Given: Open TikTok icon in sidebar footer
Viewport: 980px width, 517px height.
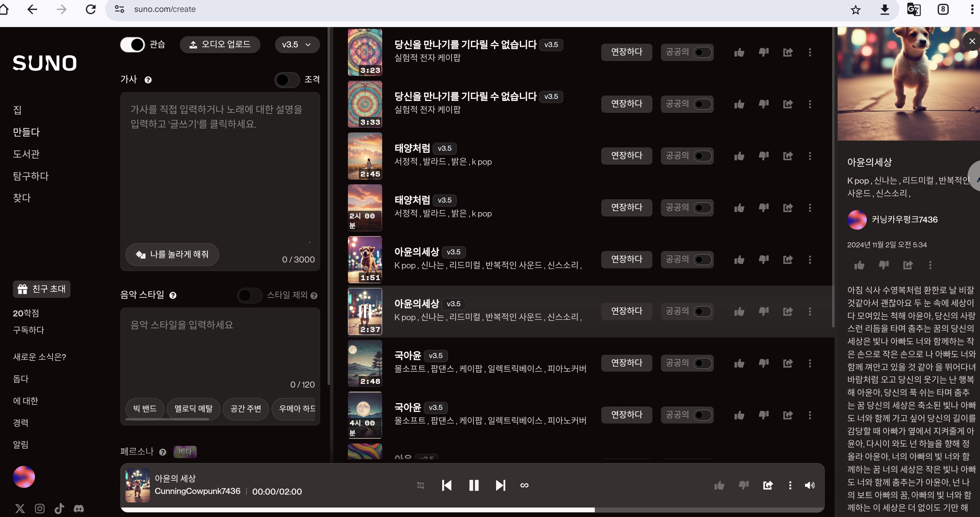Looking at the screenshot, I should [59, 509].
